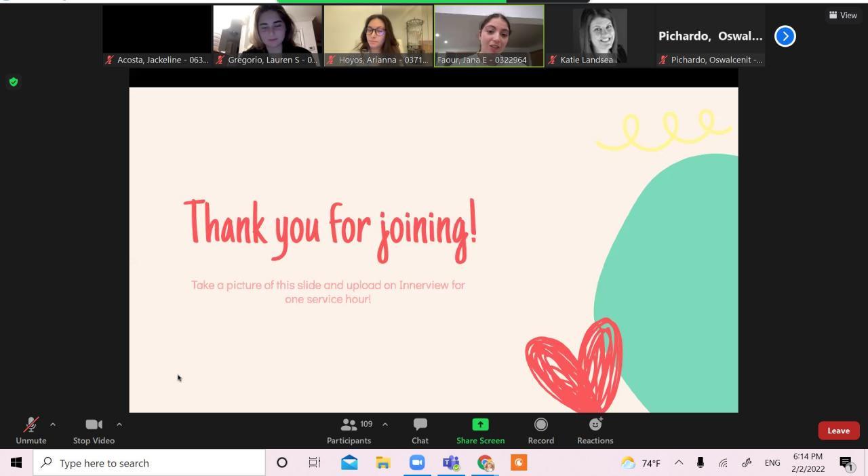Open audio options arrow next to Unmute
868x476 pixels.
click(x=53, y=424)
